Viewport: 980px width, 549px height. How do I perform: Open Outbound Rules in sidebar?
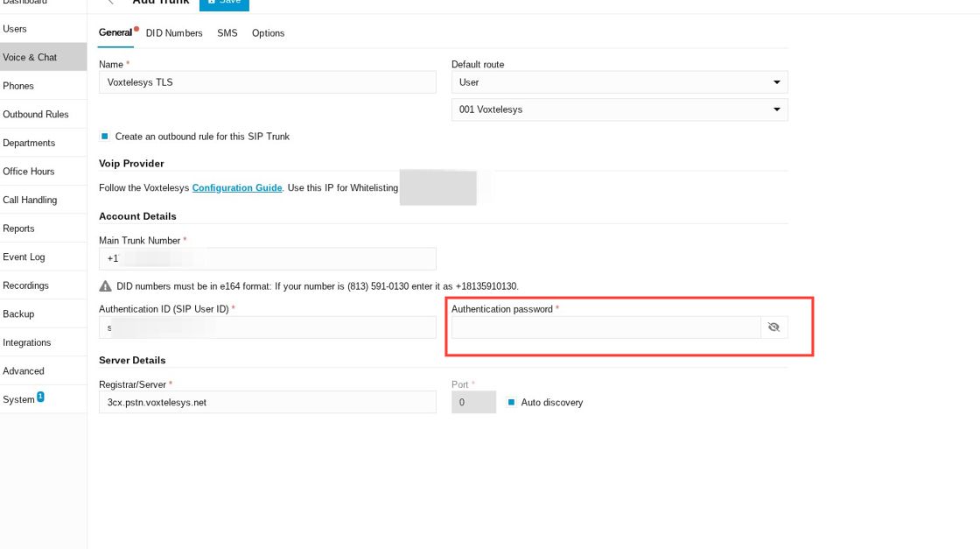(43, 115)
